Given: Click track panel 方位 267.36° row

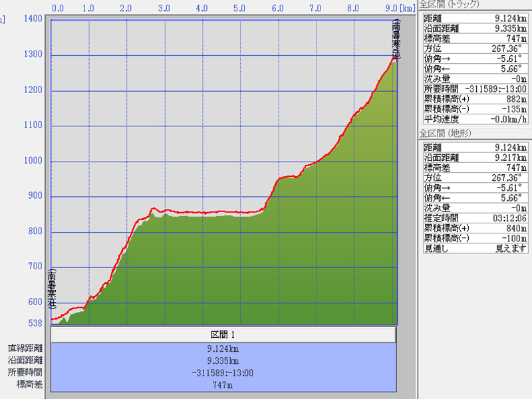Looking at the screenshot, I should click(475, 49).
